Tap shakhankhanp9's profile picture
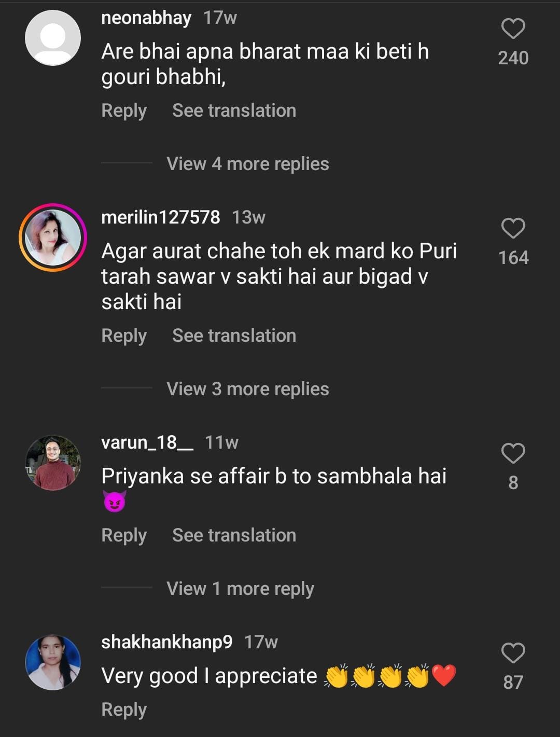Screen dimensions: 560x737 tap(53, 662)
